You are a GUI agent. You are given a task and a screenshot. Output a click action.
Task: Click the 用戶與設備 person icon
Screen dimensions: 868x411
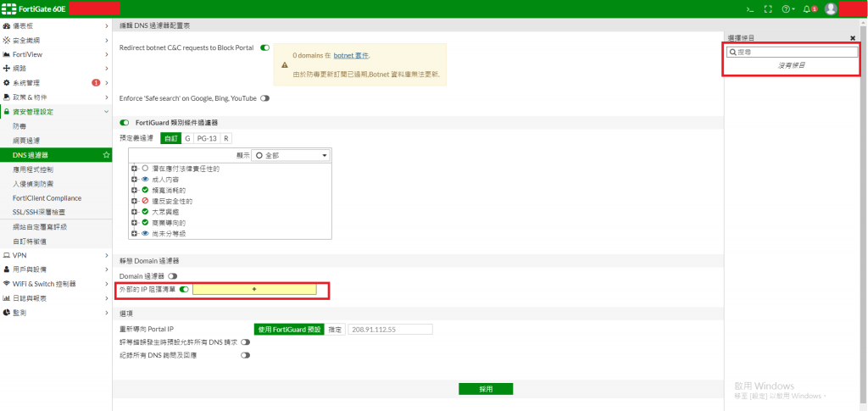pyautogui.click(x=7, y=269)
